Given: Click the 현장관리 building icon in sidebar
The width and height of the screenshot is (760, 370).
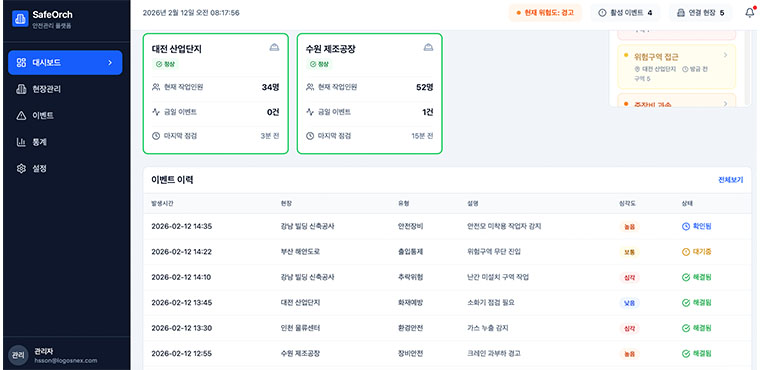Looking at the screenshot, I should [21, 89].
